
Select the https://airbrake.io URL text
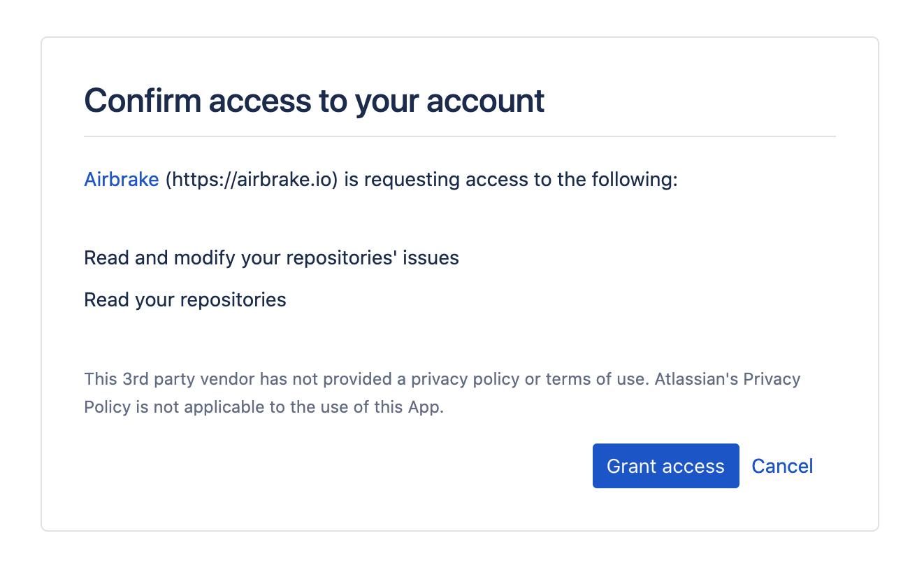coord(252,180)
